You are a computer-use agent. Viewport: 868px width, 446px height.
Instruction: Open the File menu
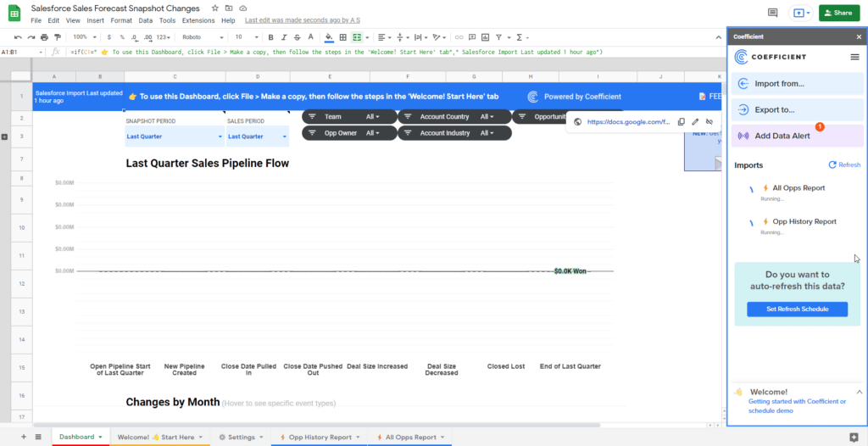(x=36, y=20)
